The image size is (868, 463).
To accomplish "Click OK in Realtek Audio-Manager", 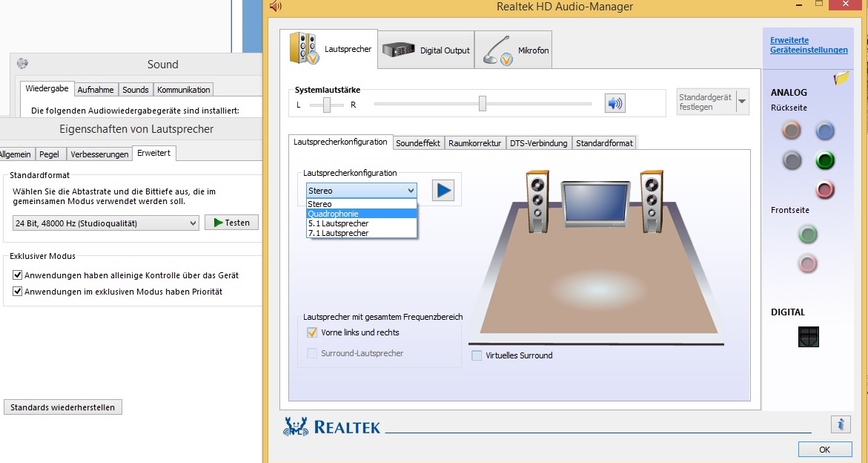I will (x=825, y=449).
